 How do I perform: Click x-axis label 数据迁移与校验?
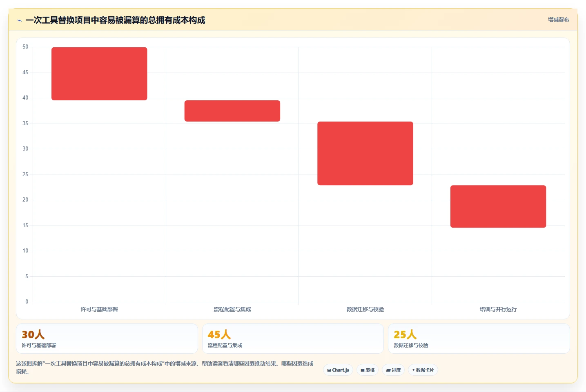coord(365,309)
